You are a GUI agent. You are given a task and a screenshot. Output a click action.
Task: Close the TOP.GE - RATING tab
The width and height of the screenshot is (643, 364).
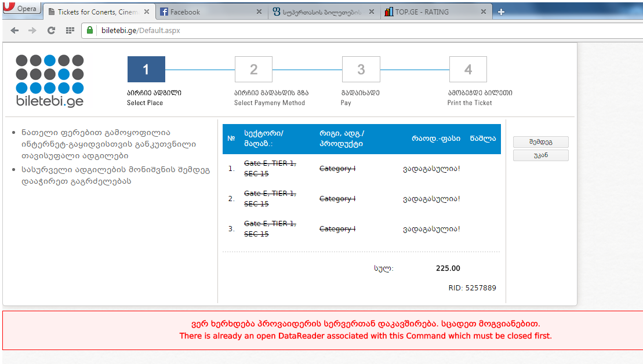tap(484, 12)
